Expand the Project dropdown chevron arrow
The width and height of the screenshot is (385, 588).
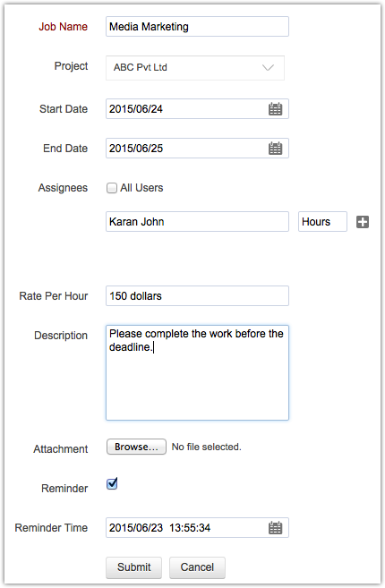click(268, 67)
